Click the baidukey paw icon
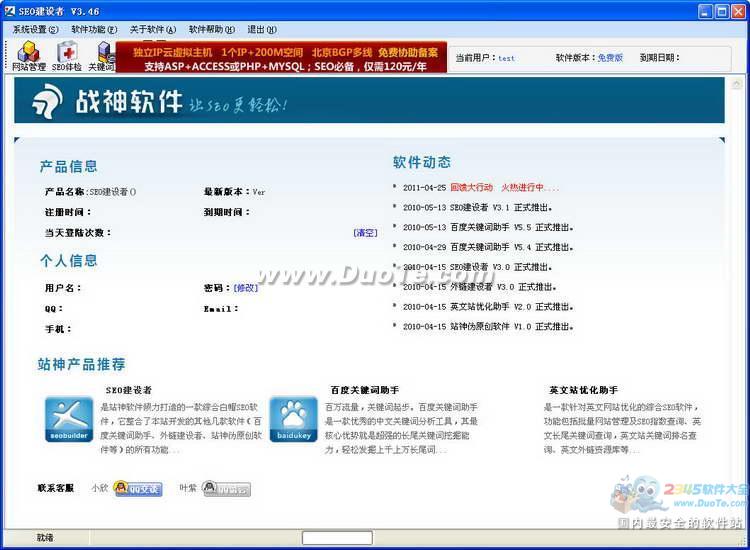750x550 pixels. (x=294, y=419)
